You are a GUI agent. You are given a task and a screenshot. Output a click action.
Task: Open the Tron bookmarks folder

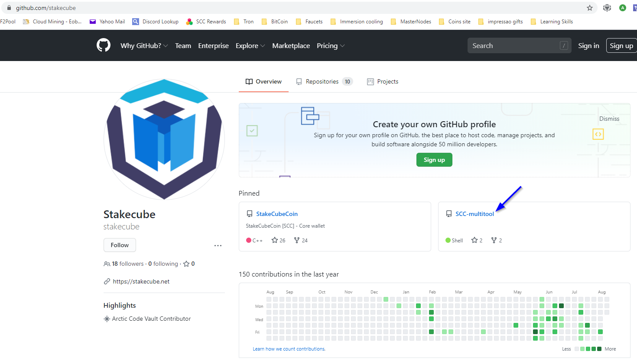244,22
